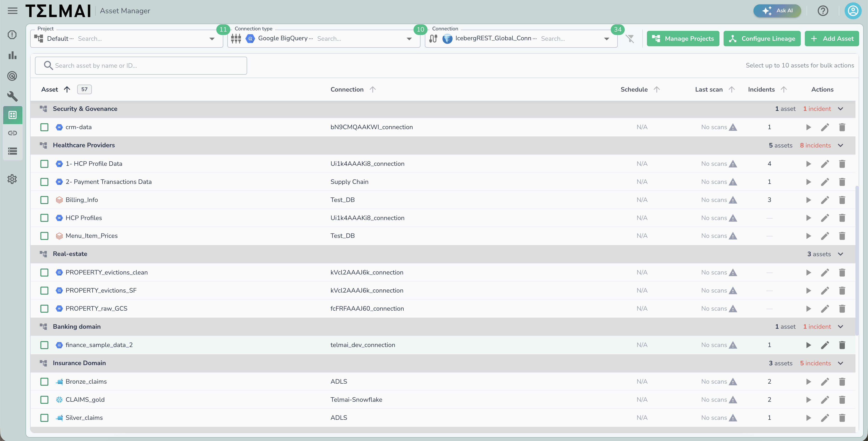Select the Asset Manager grid sidebar icon
The image size is (868, 441).
click(x=13, y=115)
